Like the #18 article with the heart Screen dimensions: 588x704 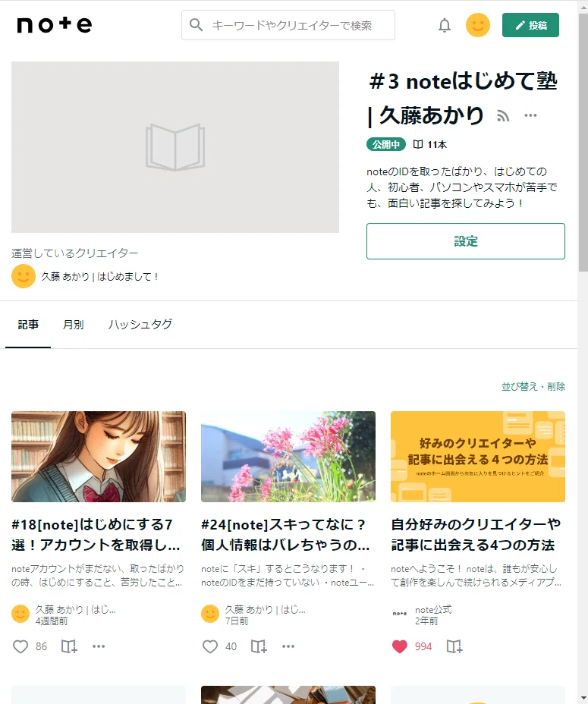20,646
